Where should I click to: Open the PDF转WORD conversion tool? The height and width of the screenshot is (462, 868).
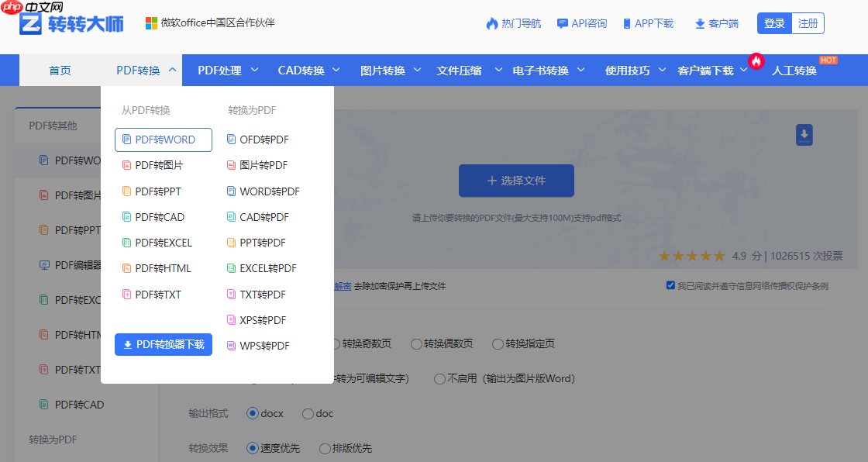pyautogui.click(x=162, y=140)
